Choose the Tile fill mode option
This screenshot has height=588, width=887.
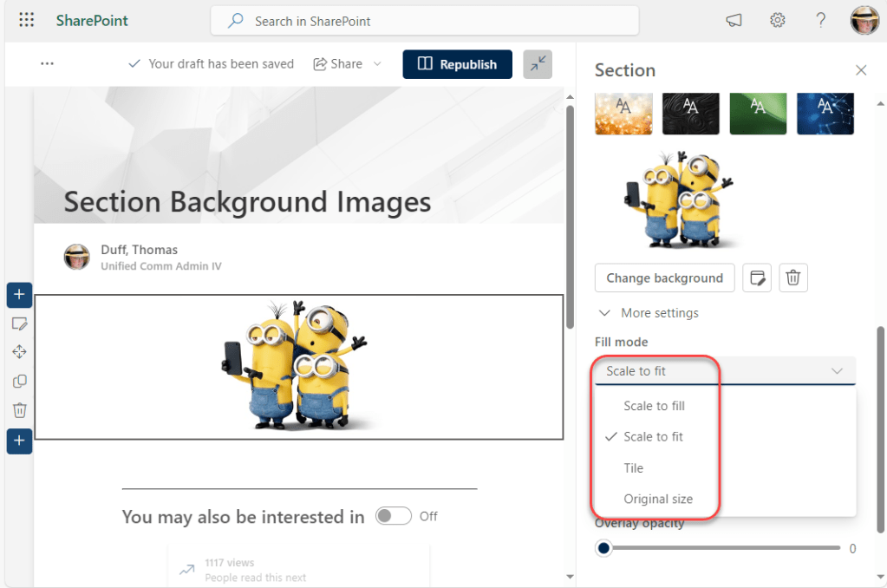[634, 468]
